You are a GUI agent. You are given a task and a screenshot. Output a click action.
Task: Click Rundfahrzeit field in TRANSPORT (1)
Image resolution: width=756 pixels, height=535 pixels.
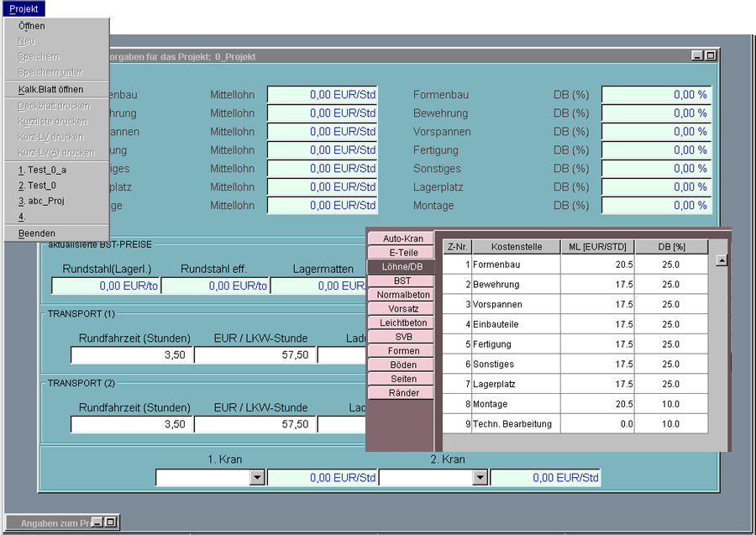pyautogui.click(x=132, y=355)
